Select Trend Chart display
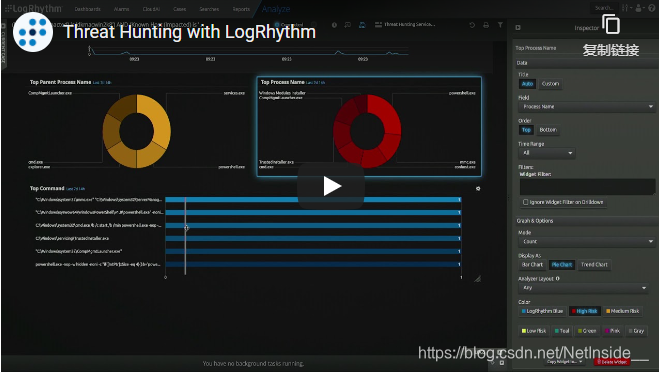The height and width of the screenshot is (372, 659). coord(594,265)
